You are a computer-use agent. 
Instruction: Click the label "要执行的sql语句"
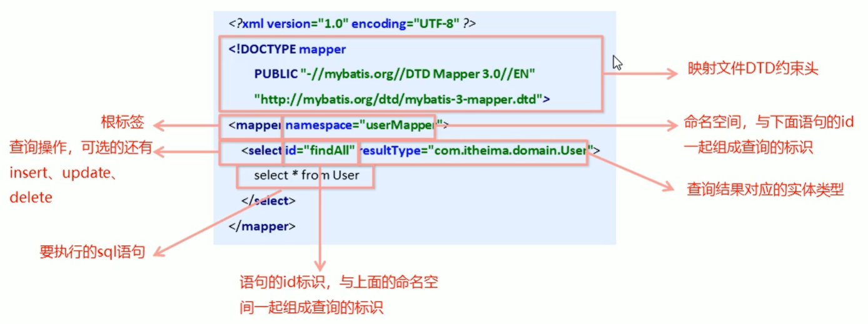(x=93, y=252)
